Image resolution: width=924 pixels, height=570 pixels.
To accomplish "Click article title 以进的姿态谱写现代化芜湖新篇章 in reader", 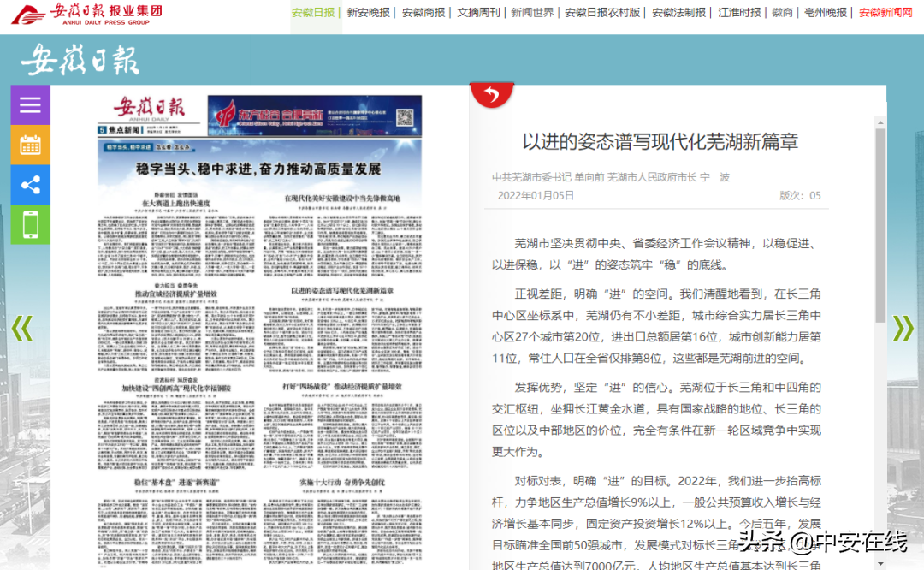I will pyautogui.click(x=660, y=142).
